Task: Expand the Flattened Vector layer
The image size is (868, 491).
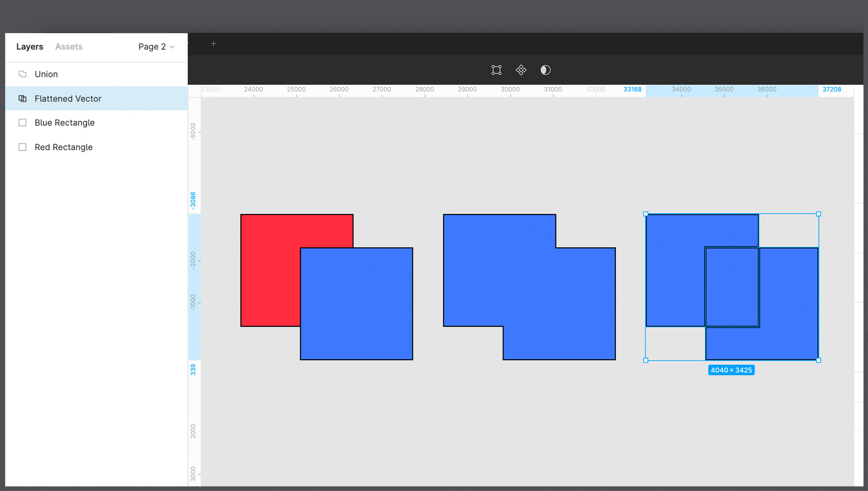Action: point(12,98)
